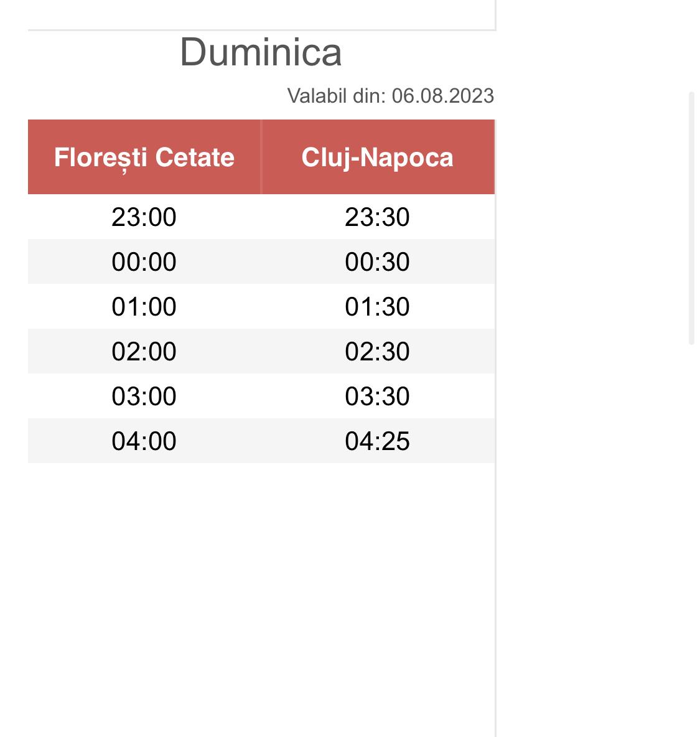Click the vertical scrollbar on the right
Image resolution: width=700 pixels, height=737 pixels.
691,218
